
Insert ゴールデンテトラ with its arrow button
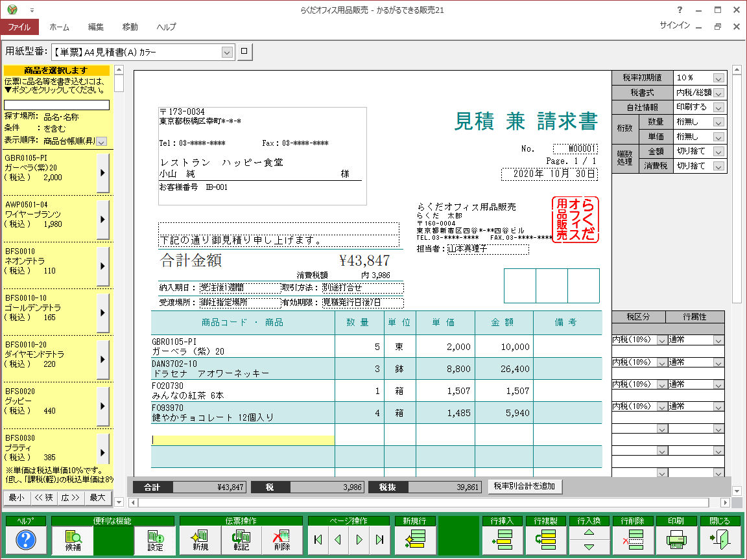tap(102, 313)
